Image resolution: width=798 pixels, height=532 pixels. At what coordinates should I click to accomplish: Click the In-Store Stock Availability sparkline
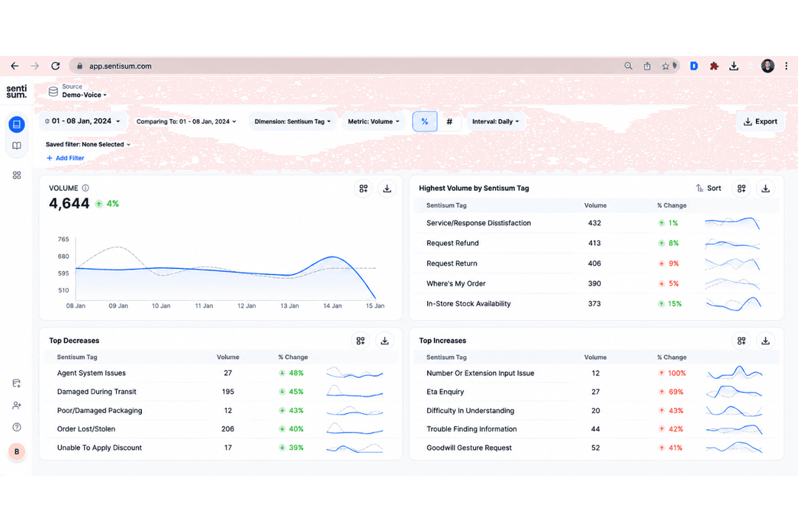pyautogui.click(x=734, y=304)
